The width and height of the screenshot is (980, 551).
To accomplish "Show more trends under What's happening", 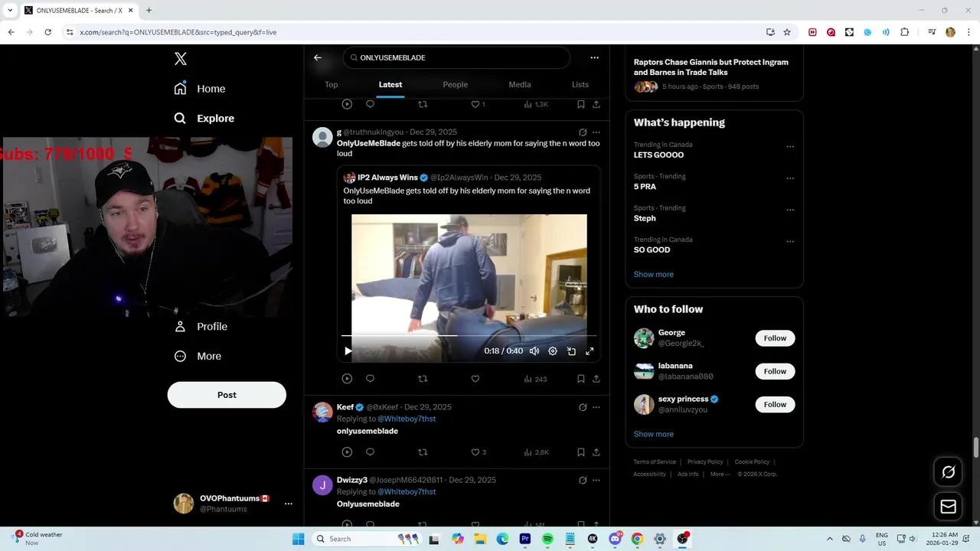I will (653, 274).
